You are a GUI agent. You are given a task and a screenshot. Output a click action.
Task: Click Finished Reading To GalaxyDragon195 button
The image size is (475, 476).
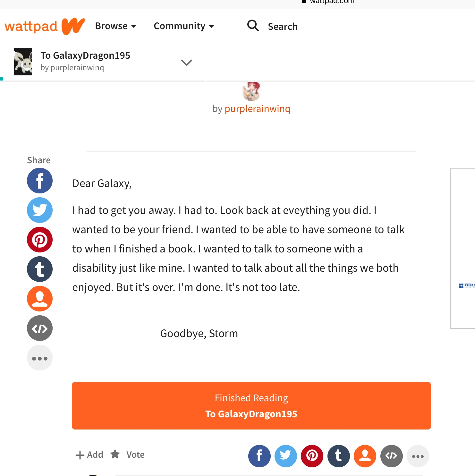(251, 406)
